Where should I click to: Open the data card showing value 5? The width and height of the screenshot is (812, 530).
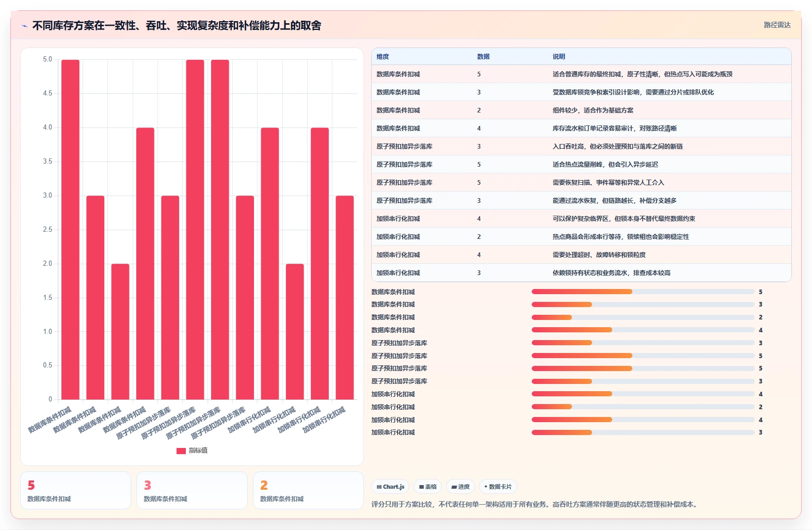pyautogui.click(x=76, y=490)
